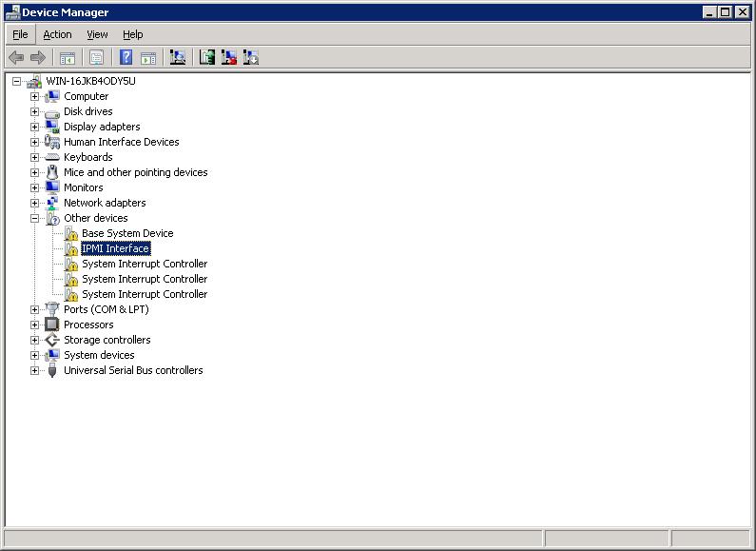Image resolution: width=756 pixels, height=551 pixels.
Task: Click the mouse icon beside Mice and other pointing devices
Action: click(x=52, y=172)
